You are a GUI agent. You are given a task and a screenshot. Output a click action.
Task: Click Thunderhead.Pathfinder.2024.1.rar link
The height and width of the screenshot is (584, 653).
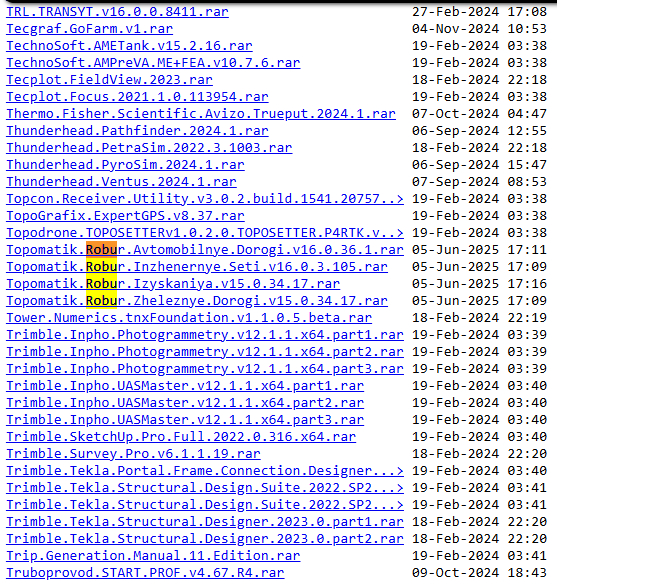point(137,131)
